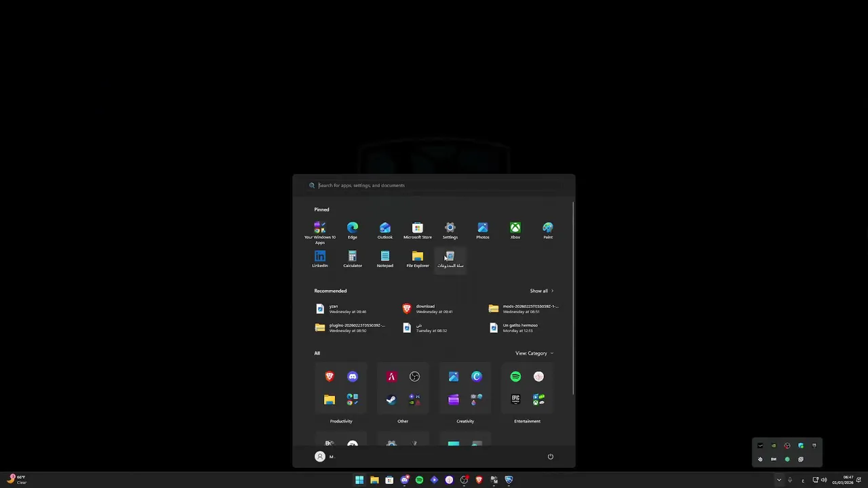Open the user account profile button

click(x=325, y=457)
